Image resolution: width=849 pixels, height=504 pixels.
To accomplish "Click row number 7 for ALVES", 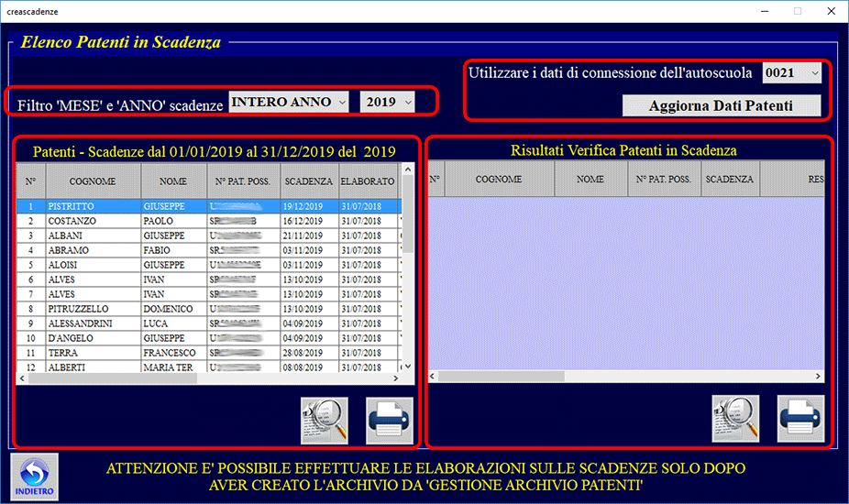I will pos(31,294).
